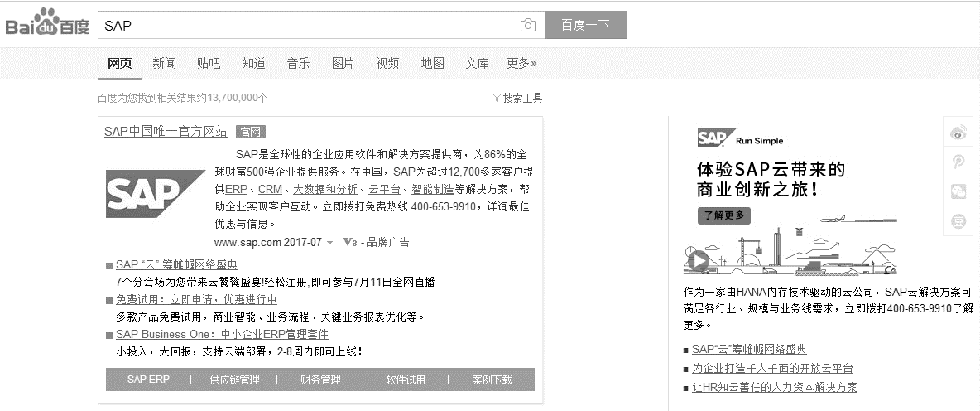
Task: Open the SAP中国唯一官方网站 link
Action: [166, 131]
